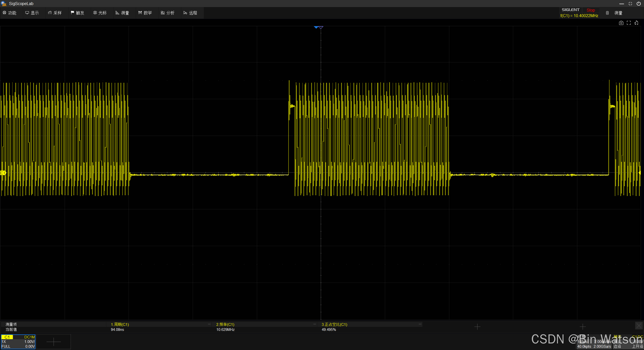Screen dimensions: 644x350
Task: Click the red Stop run-state button
Action: (591, 10)
